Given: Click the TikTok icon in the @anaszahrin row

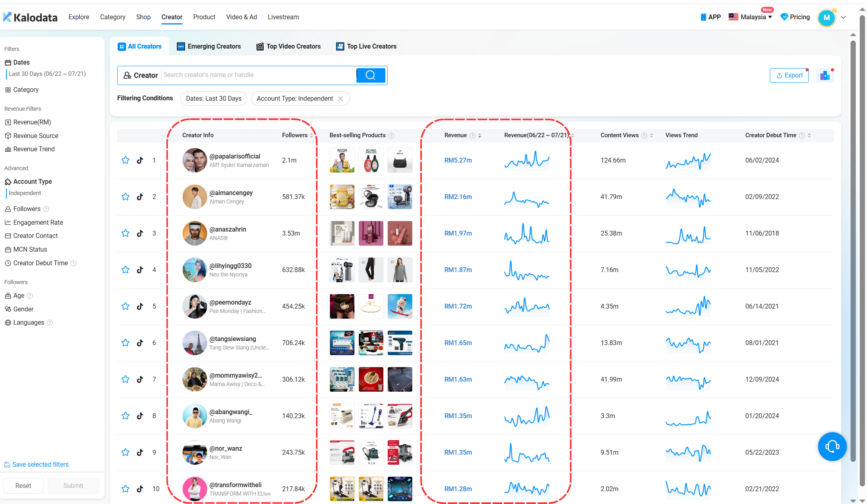Looking at the screenshot, I should coord(140,233).
